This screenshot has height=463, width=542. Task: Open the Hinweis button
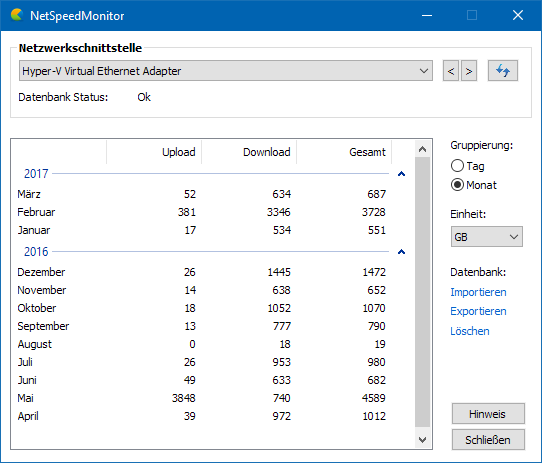(x=488, y=414)
